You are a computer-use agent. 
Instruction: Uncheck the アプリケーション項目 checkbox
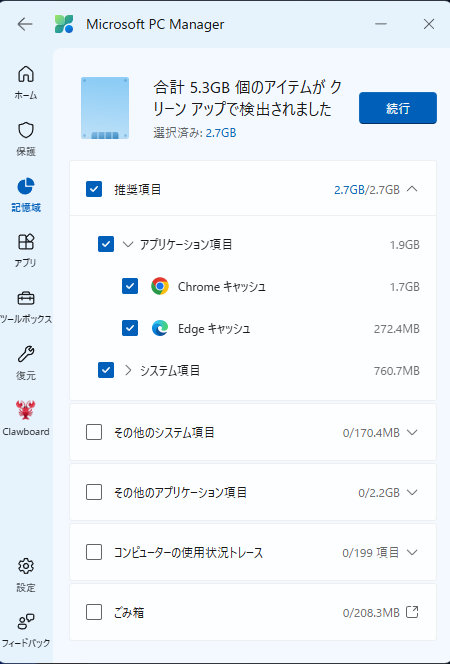105,244
